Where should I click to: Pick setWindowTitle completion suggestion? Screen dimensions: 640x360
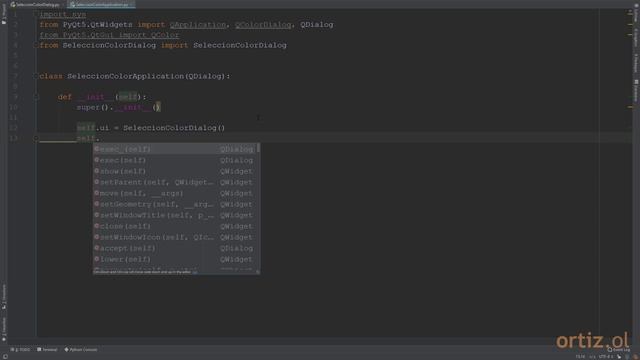pyautogui.click(x=174, y=216)
